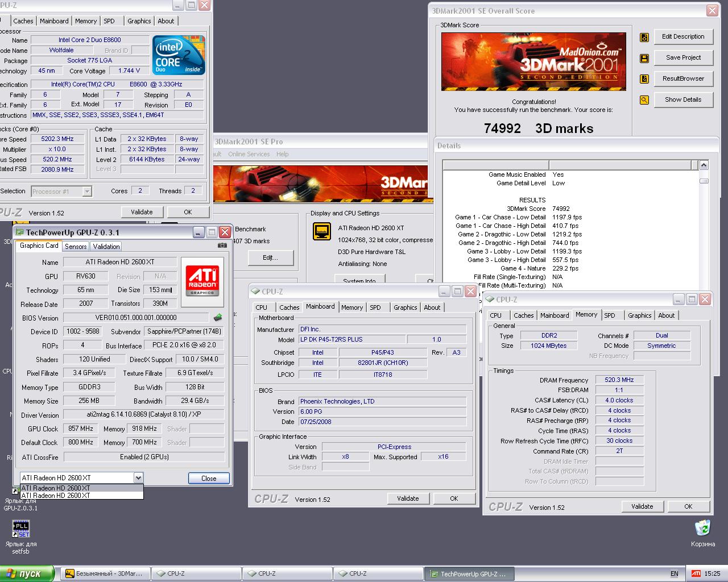This screenshot has height=582, width=728.
Task: Click the ResultBrowser icon
Action: pyautogui.click(x=644, y=79)
